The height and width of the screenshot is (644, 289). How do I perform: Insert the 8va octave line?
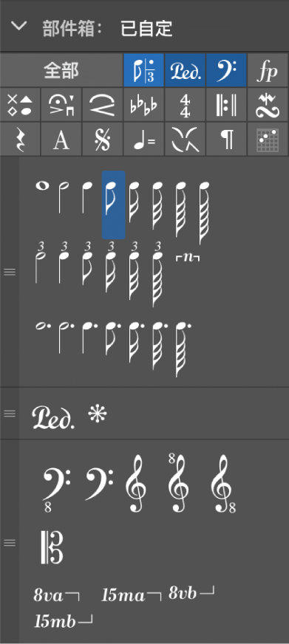(x=57, y=595)
